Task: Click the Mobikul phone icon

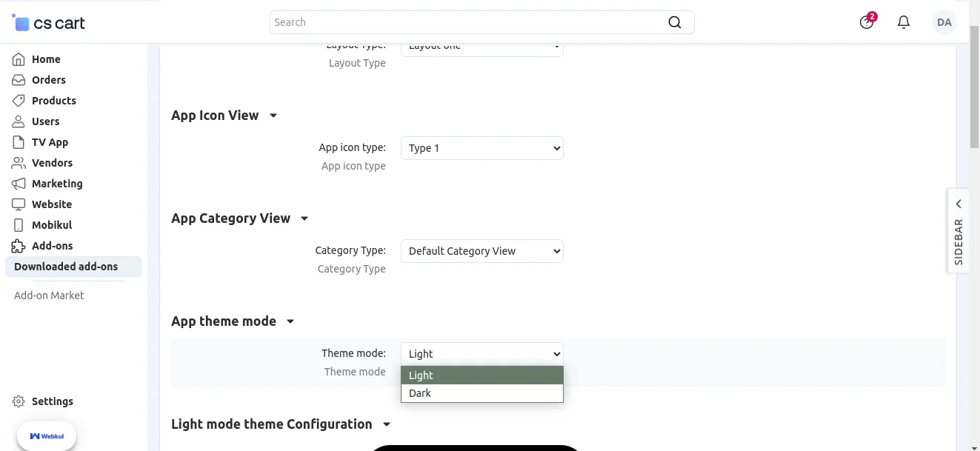Action: coord(19,225)
